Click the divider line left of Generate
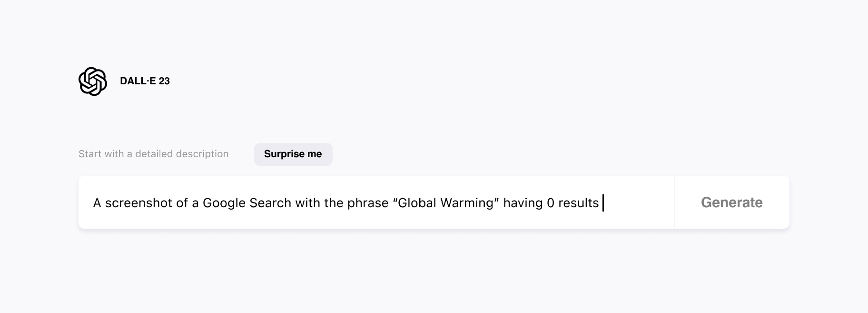Screen dimensions: 868x313 tap(675, 202)
